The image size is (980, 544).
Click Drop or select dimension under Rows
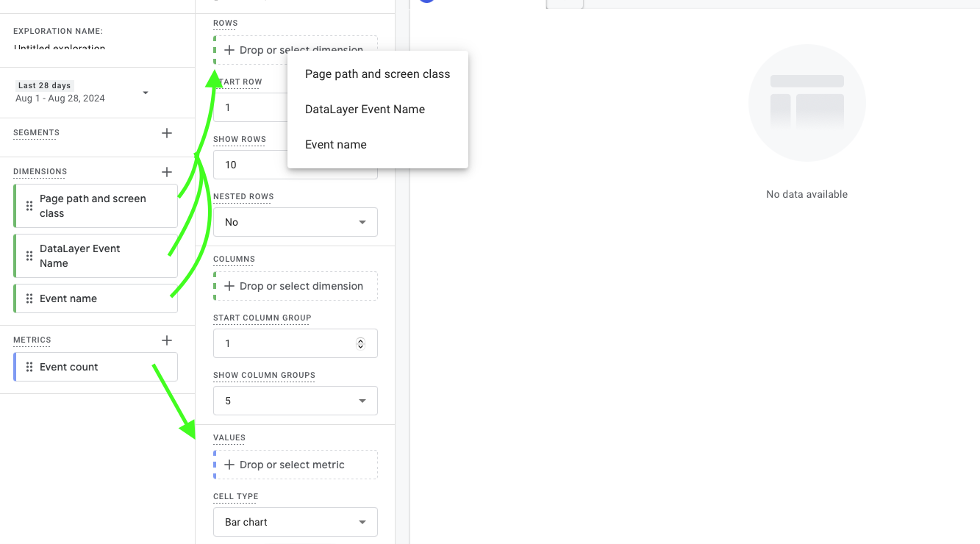295,49
